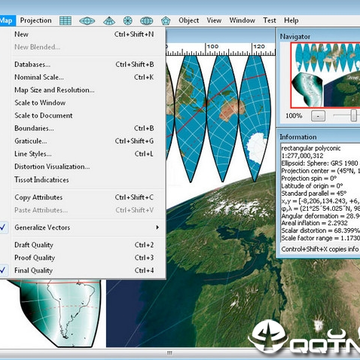Click the pentagon polyhedral projection icon

(166, 21)
